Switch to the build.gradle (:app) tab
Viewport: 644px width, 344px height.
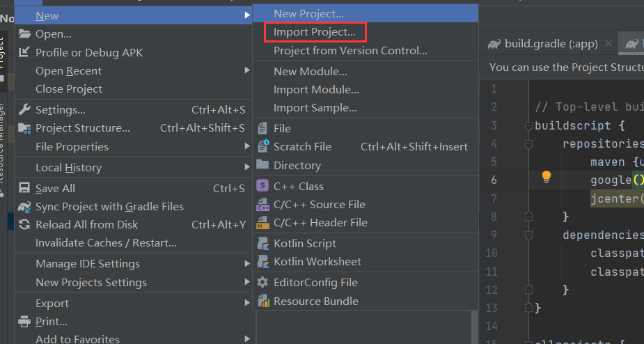point(551,44)
